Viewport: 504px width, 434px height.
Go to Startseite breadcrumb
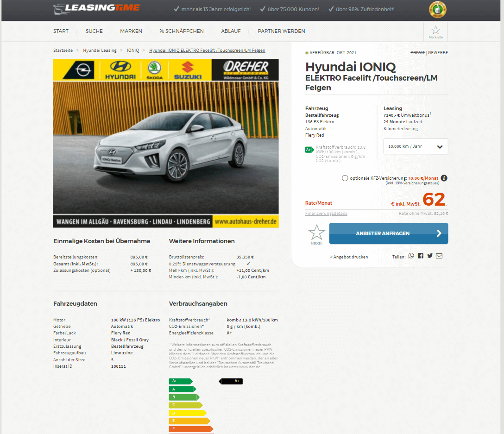63,50
